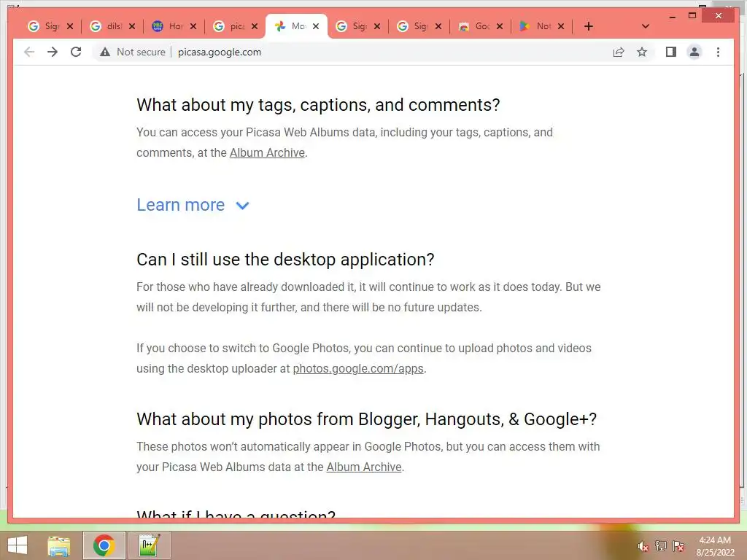Click the desktop application question heading
Viewport: 747px width, 560px height.
pos(285,260)
